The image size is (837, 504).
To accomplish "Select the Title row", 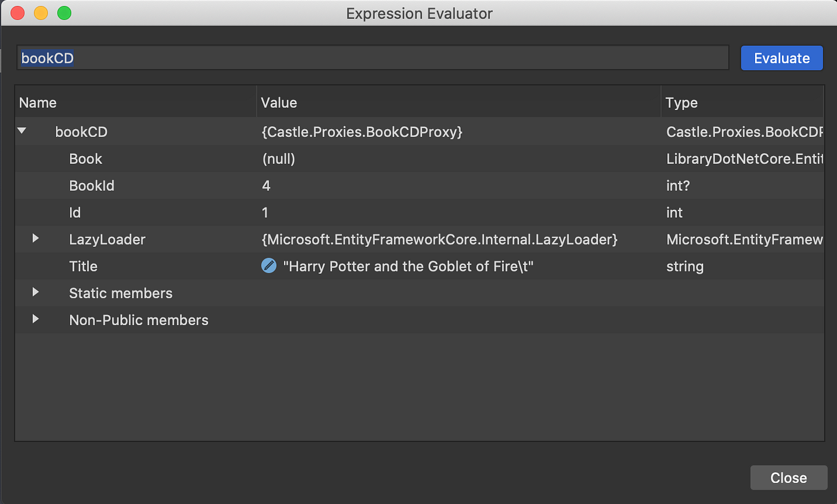I will click(x=83, y=267).
